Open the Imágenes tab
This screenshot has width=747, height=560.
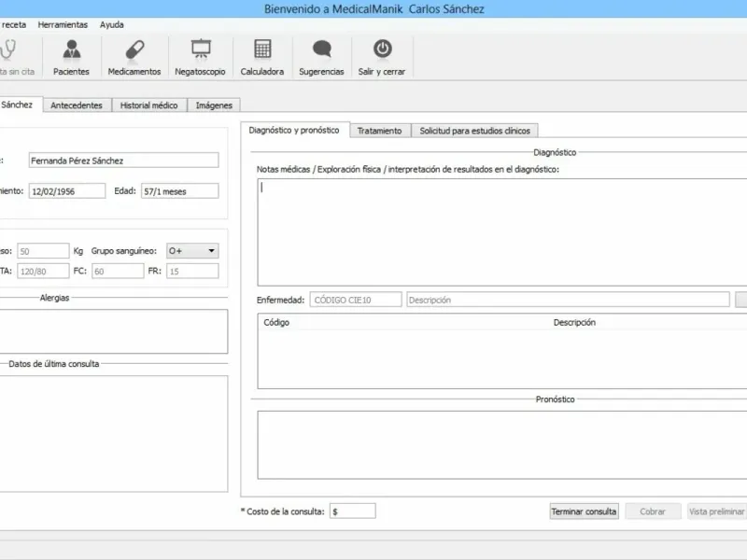click(214, 105)
